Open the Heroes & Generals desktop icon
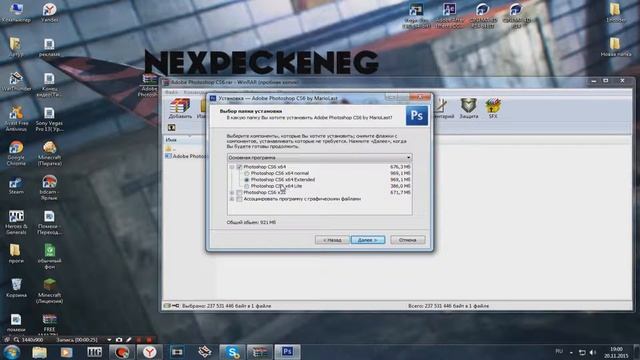Image resolution: width=640 pixels, height=360 pixels. (x=16, y=222)
